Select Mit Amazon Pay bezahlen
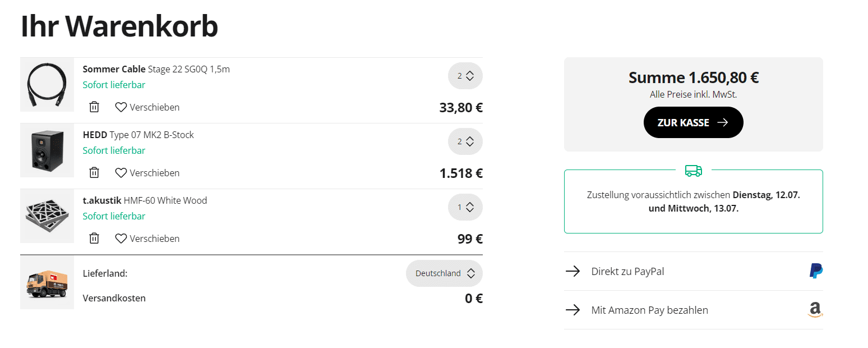The height and width of the screenshot is (348, 868). (694, 310)
